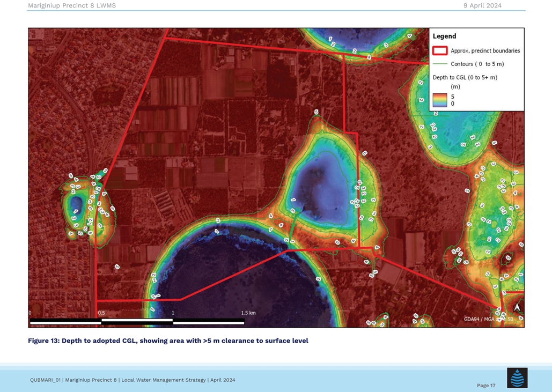Click the 'Legend' heading
The image size is (552, 392).
tap(444, 36)
